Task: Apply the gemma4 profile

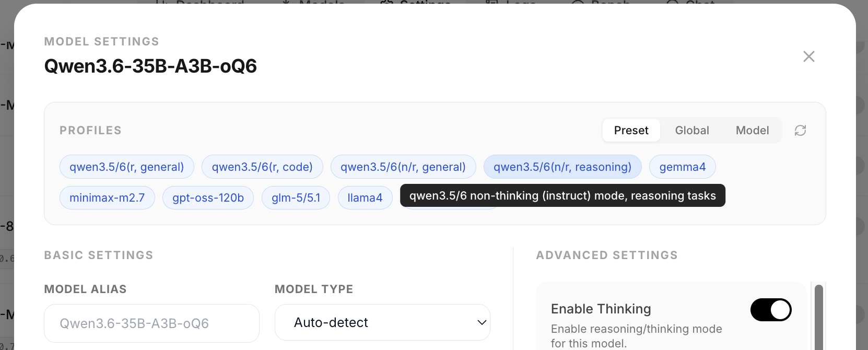Action: (682, 167)
